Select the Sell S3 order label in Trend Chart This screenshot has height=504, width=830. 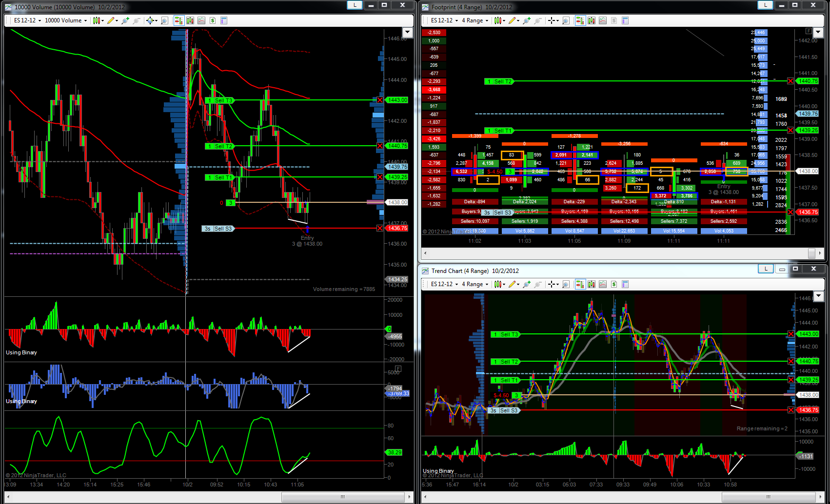[504, 410]
